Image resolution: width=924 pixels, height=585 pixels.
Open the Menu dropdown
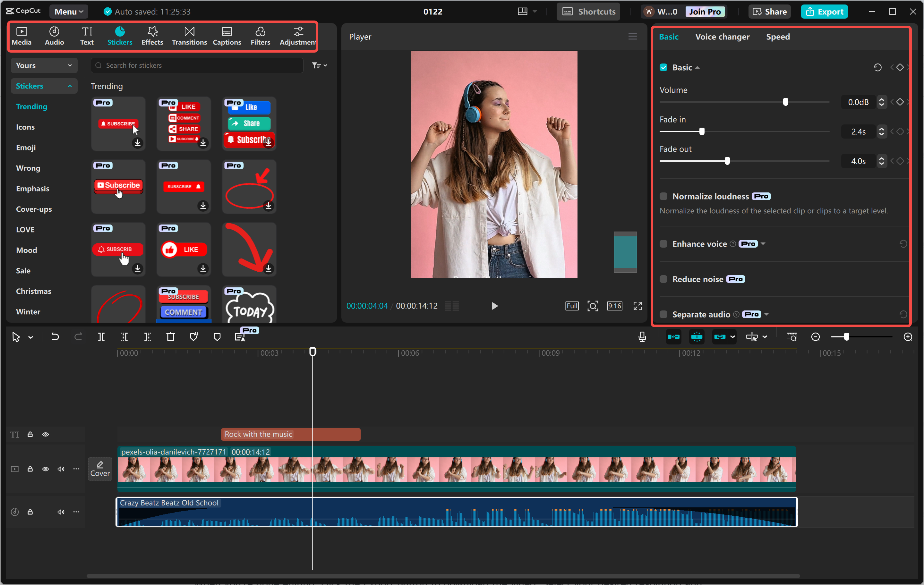pos(68,11)
